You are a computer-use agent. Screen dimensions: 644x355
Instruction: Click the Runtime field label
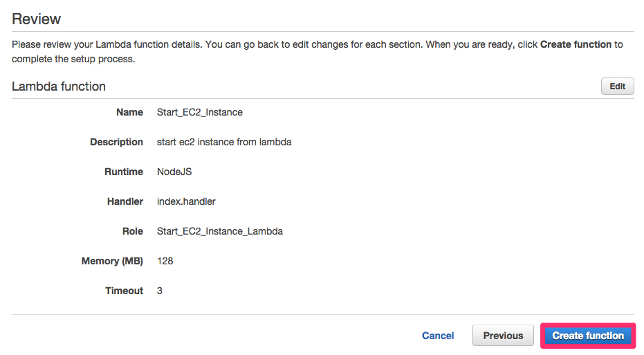[x=125, y=172]
